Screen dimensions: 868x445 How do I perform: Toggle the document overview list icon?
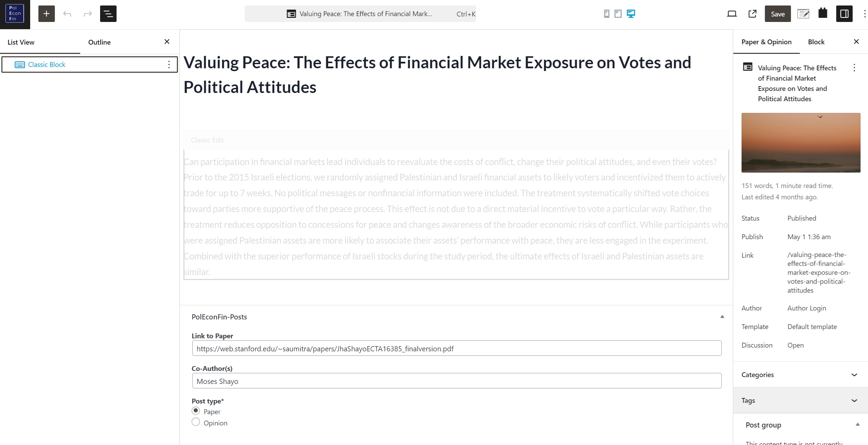(108, 14)
